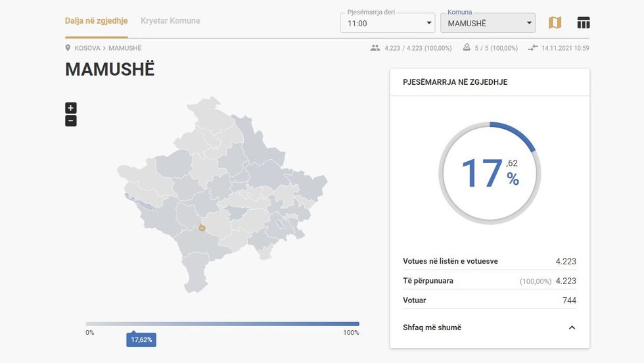Click the 17,62% turnout donut chart
The width and height of the screenshot is (644, 363).
point(490,172)
